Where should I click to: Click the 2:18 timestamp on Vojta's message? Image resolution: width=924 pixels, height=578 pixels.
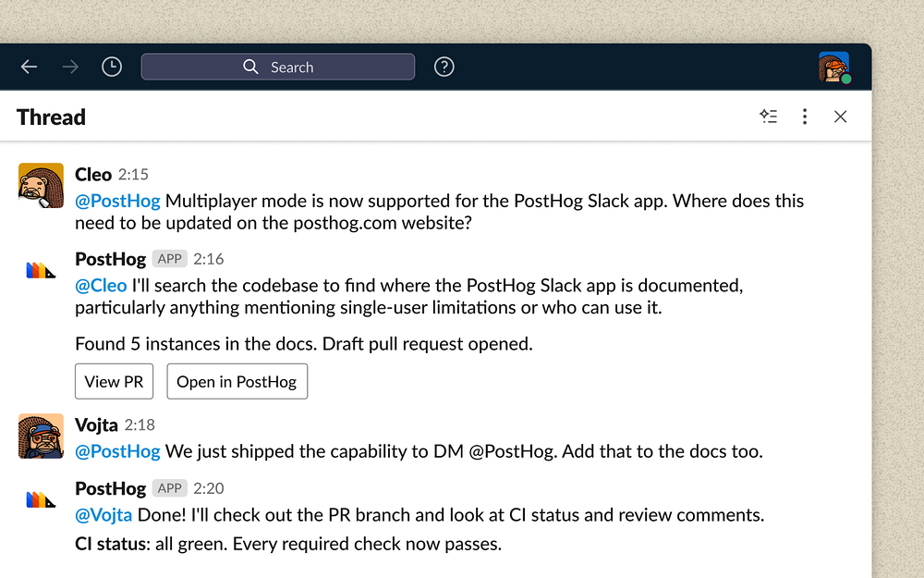click(x=140, y=425)
